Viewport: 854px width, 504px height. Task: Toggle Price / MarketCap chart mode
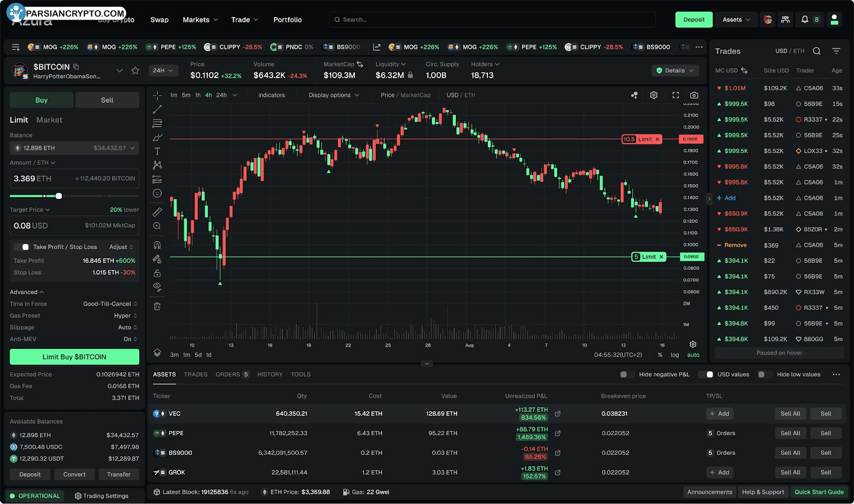(406, 95)
